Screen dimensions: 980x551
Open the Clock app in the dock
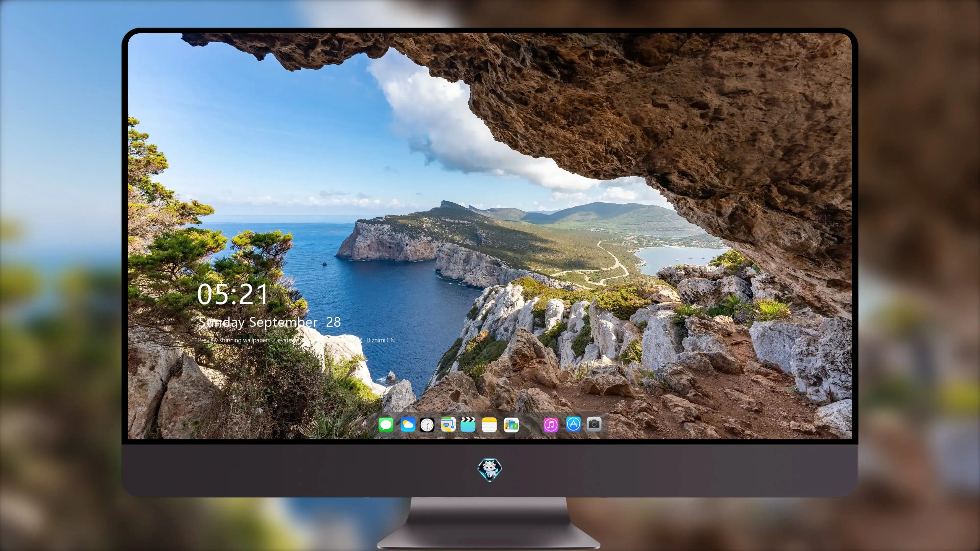(x=427, y=425)
